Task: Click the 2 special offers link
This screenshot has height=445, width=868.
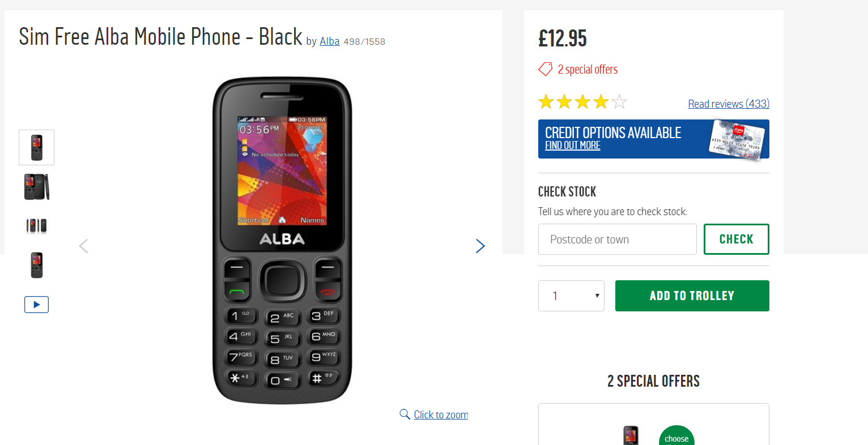Action: click(588, 70)
